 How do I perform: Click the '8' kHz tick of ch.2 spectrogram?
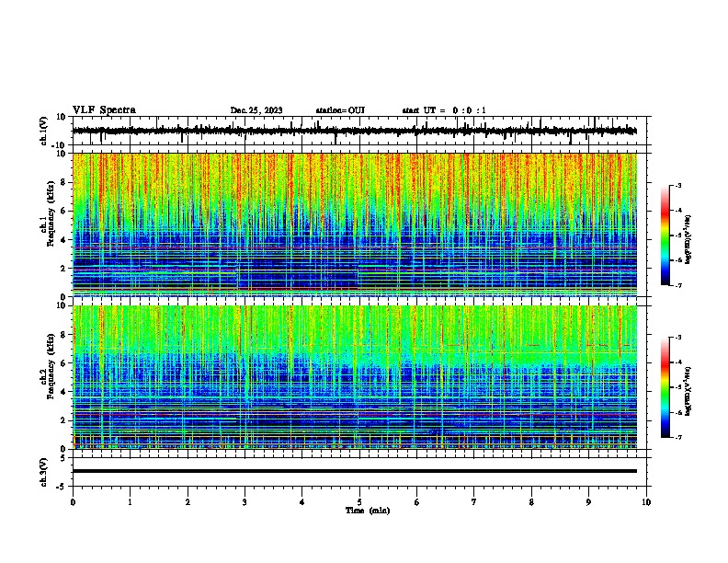tap(63, 335)
